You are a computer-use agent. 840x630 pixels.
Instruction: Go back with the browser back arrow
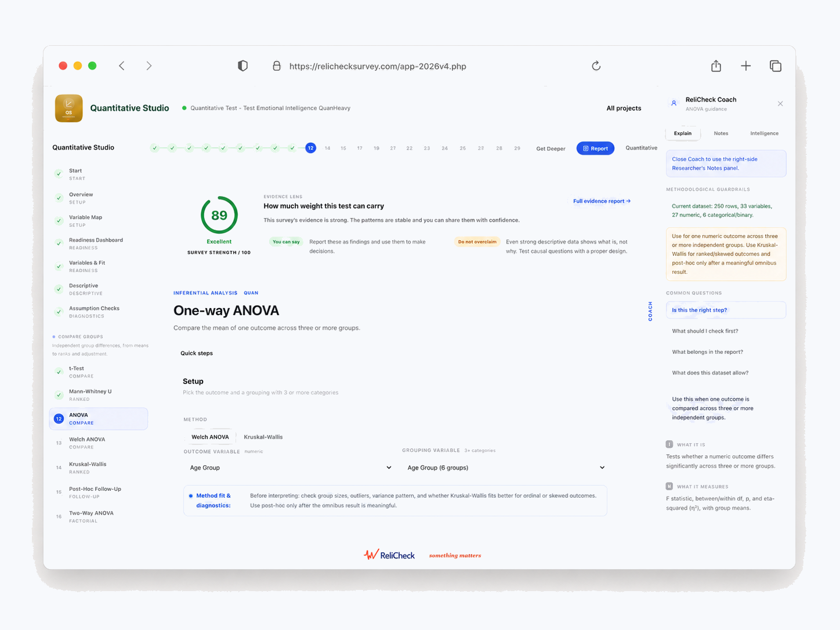pos(122,66)
